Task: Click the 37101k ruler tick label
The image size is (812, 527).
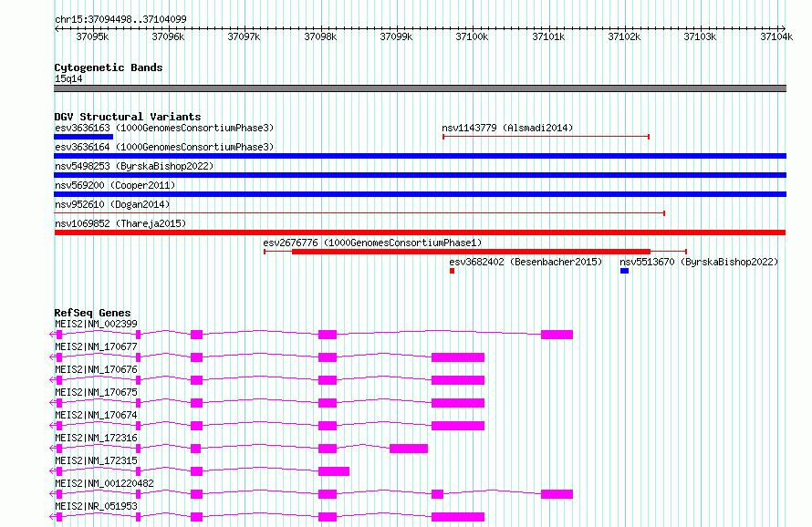Action: pyautogui.click(x=549, y=36)
